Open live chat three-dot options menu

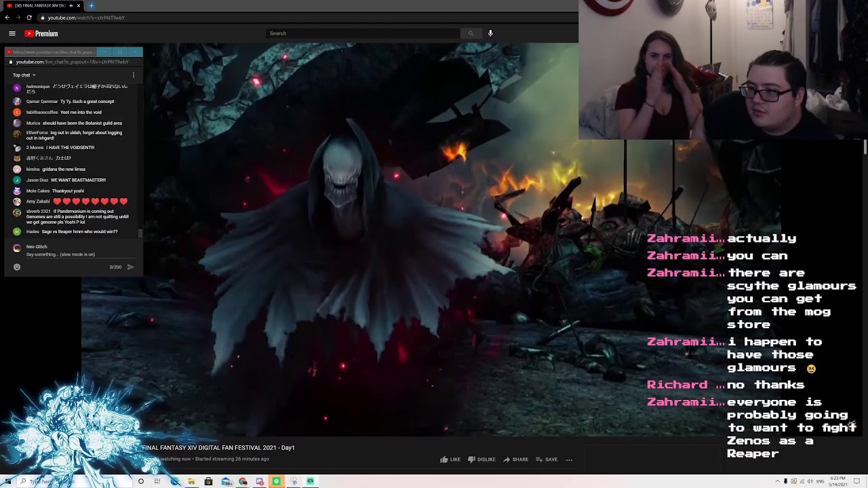[134, 75]
